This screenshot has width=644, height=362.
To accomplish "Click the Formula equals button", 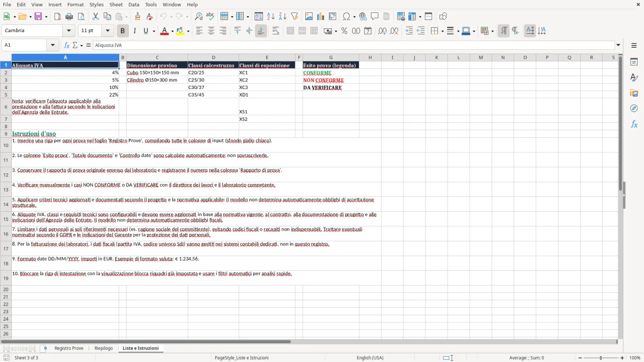I will [89, 45].
